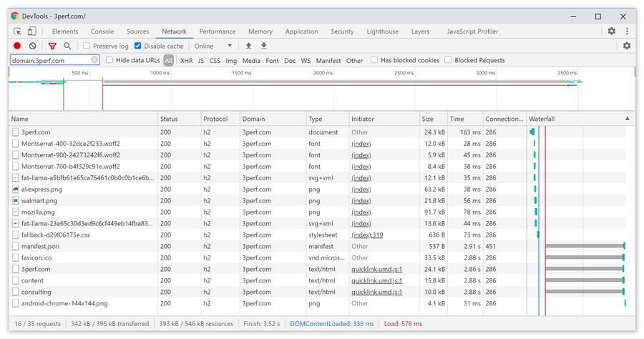
Task: Click the walmart.png file icon
Action: pos(16,201)
